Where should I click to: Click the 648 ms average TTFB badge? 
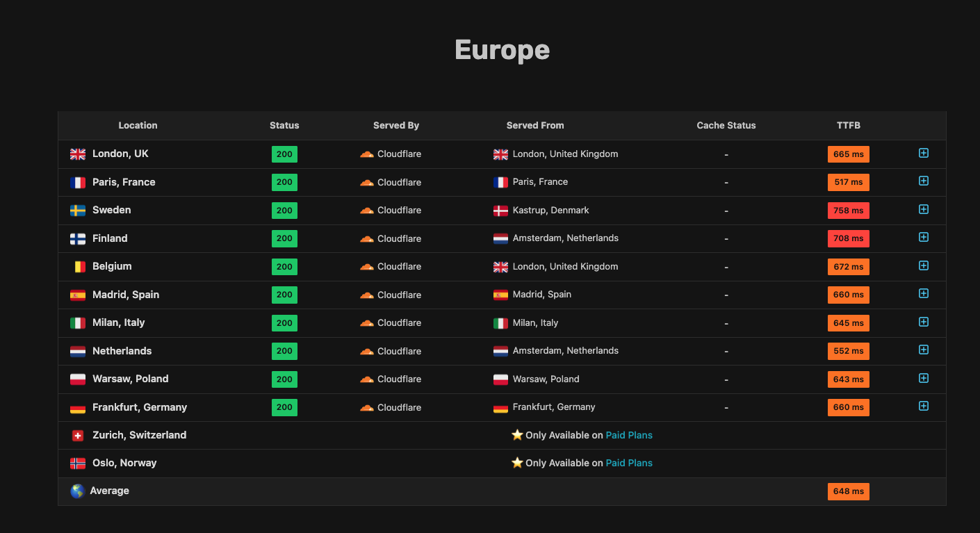[849, 491]
